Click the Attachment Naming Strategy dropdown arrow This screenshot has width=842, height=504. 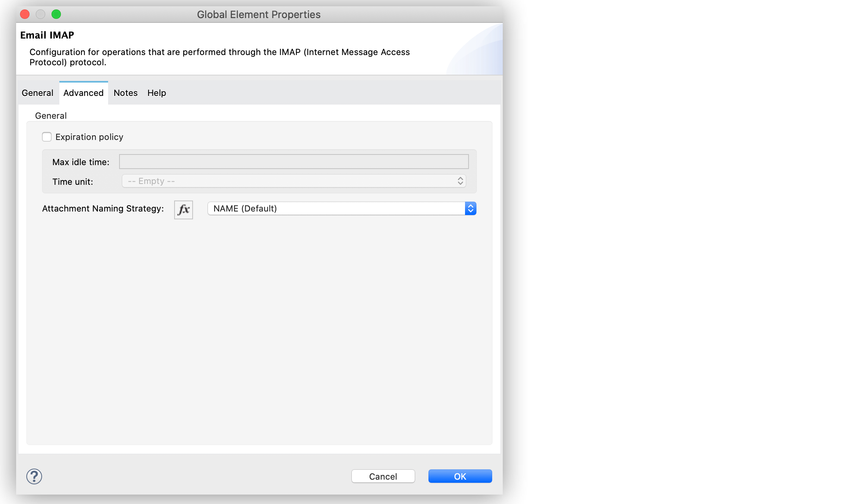pyautogui.click(x=471, y=208)
